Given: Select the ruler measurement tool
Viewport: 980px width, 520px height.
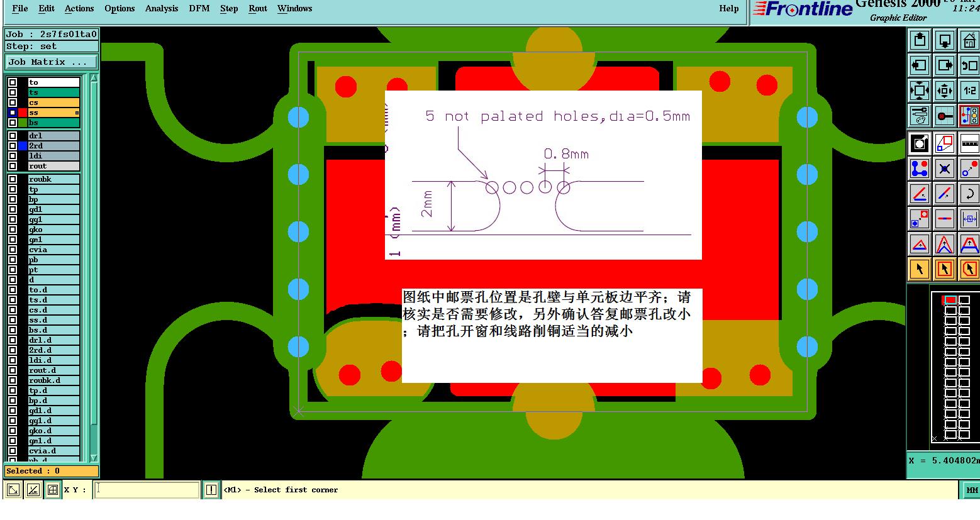Looking at the screenshot, I should (969, 144).
